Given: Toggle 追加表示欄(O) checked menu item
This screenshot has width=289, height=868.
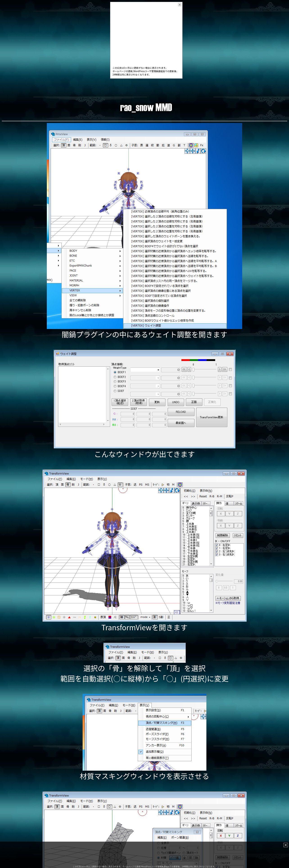Looking at the screenshot, I should 165,752.
